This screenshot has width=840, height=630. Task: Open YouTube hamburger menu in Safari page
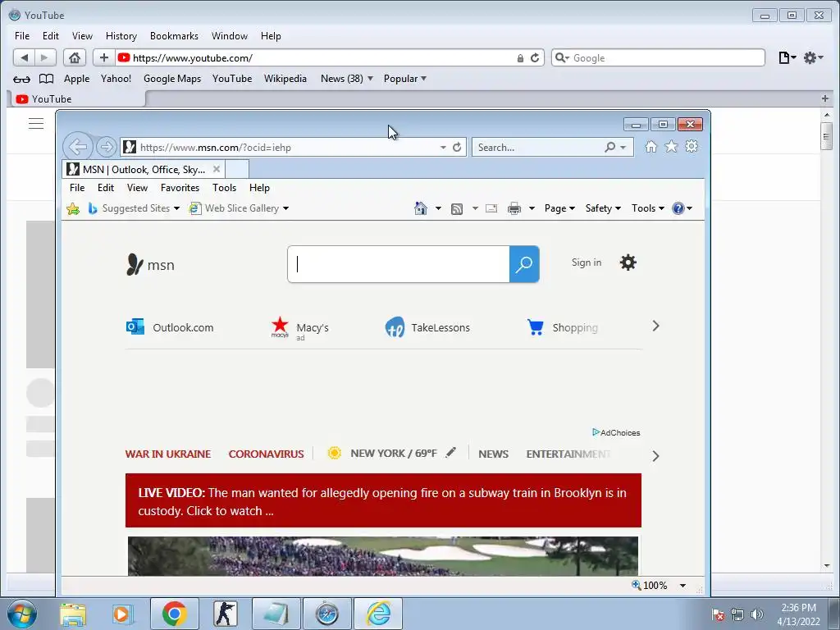(36, 124)
